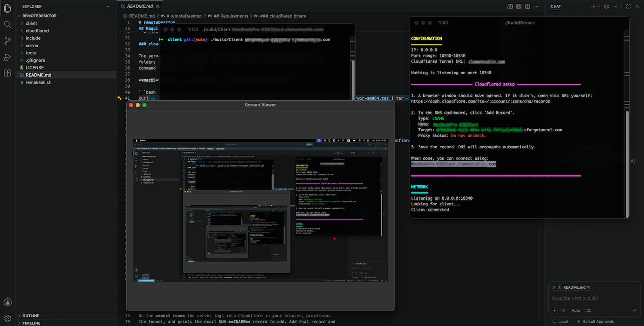
Task: Open the .gitignore file
Action: 66,60
